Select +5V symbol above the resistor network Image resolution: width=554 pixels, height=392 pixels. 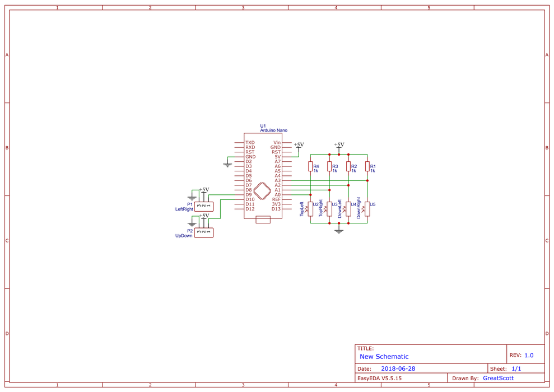pyautogui.click(x=339, y=146)
